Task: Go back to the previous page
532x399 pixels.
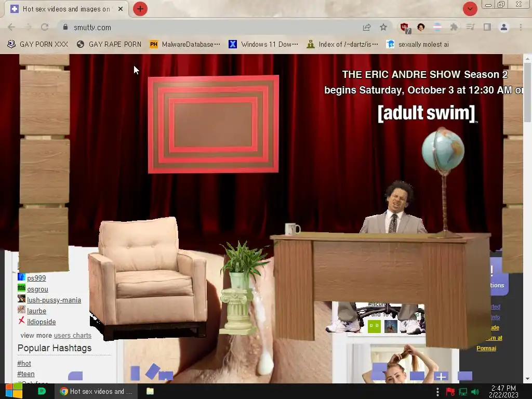Action: coord(11,27)
